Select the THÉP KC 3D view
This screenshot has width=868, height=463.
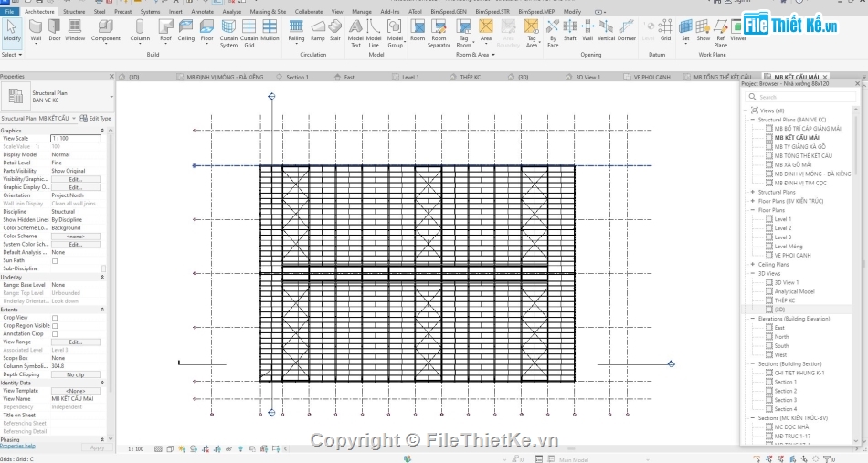point(785,300)
